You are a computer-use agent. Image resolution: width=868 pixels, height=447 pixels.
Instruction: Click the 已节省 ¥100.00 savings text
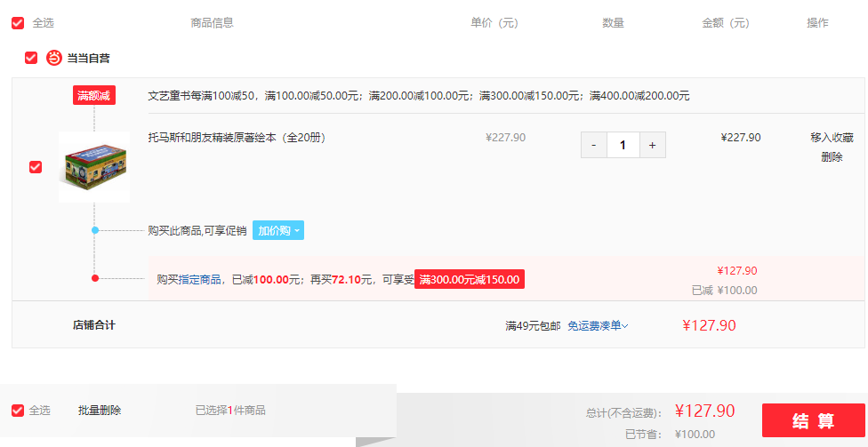pyautogui.click(x=670, y=435)
